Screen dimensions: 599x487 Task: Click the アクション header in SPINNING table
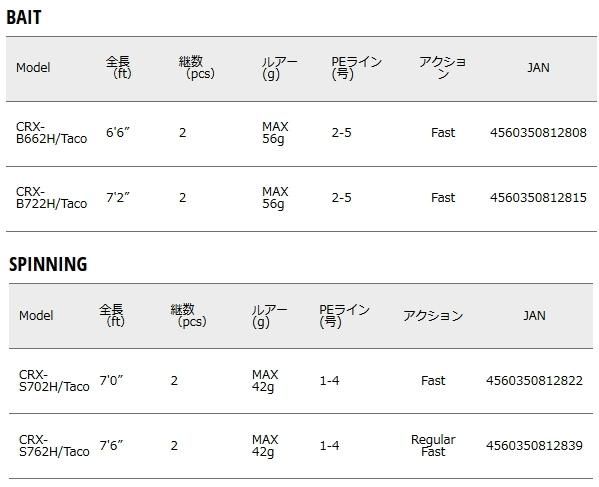(x=433, y=315)
